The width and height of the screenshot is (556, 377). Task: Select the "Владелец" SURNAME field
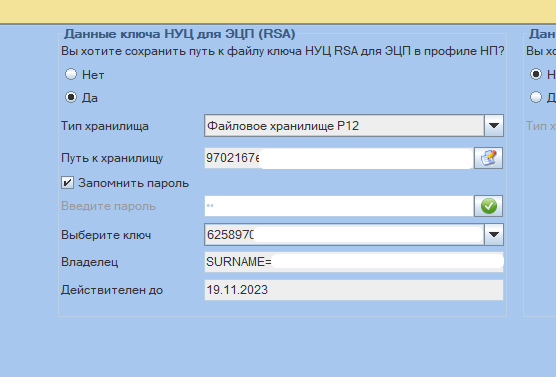(354, 262)
